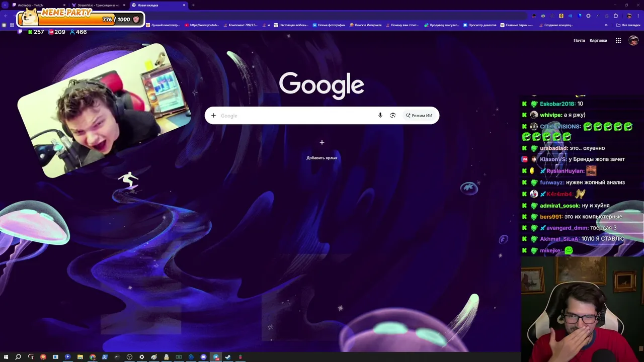Open the Настоящая любовь bookmark

(x=291, y=25)
